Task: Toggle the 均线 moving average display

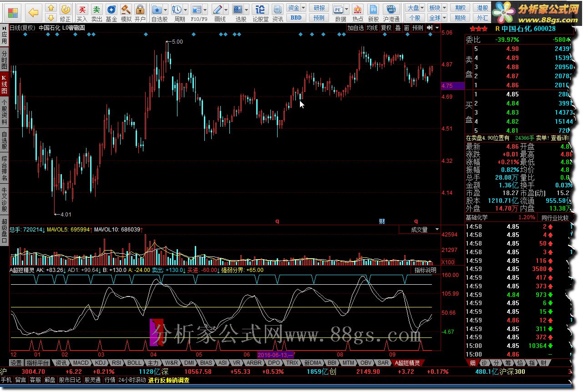Action: pyautogui.click(x=373, y=28)
